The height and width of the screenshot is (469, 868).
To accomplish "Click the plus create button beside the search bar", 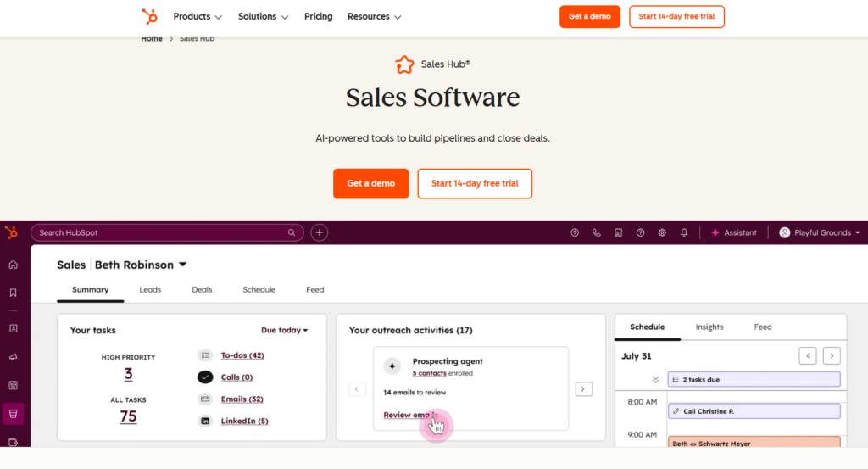I will point(320,232).
